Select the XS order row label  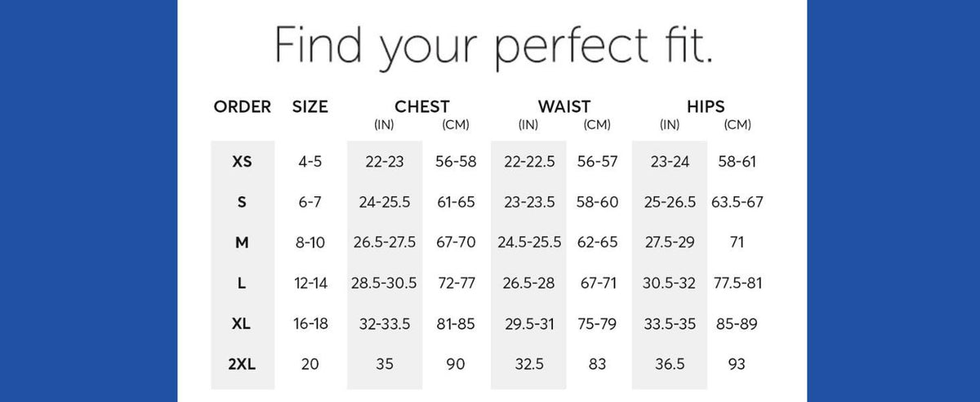pos(242,162)
